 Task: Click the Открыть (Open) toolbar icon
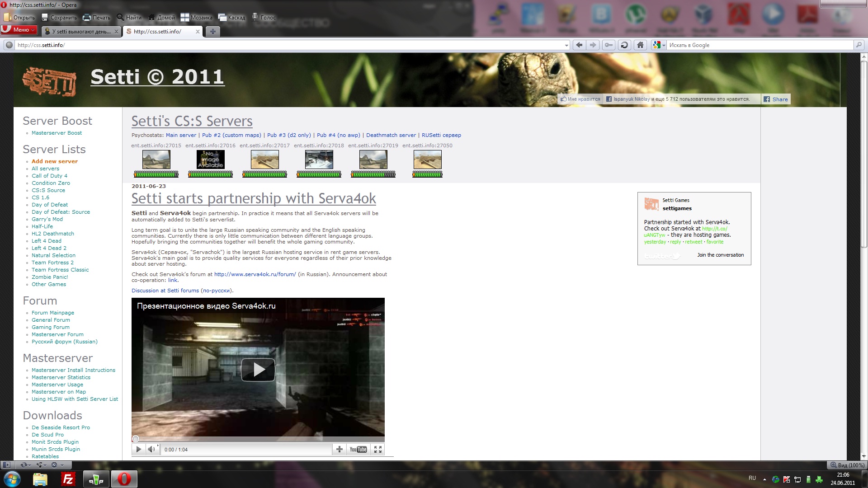(x=7, y=18)
